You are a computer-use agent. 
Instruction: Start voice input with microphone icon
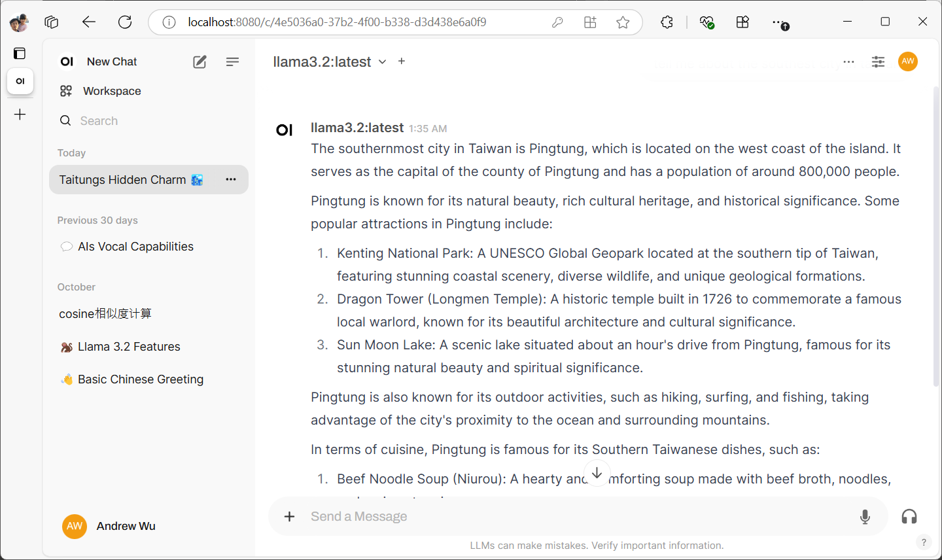tap(865, 517)
